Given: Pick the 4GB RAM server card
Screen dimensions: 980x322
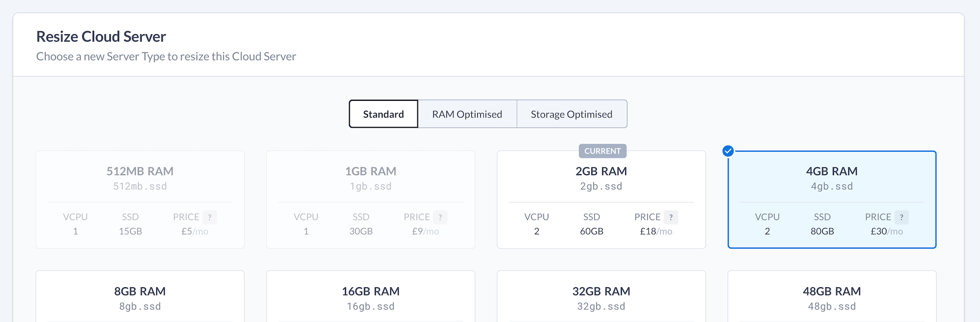Looking at the screenshot, I should point(832,200).
